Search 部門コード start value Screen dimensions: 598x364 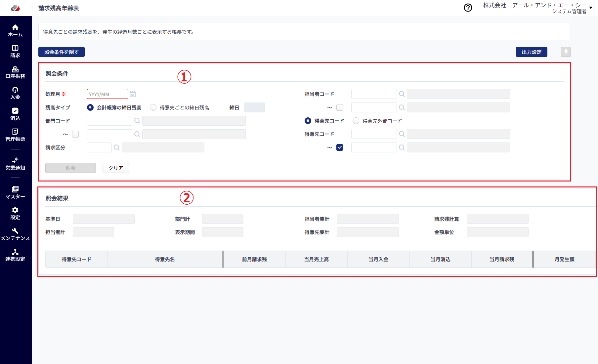point(137,121)
